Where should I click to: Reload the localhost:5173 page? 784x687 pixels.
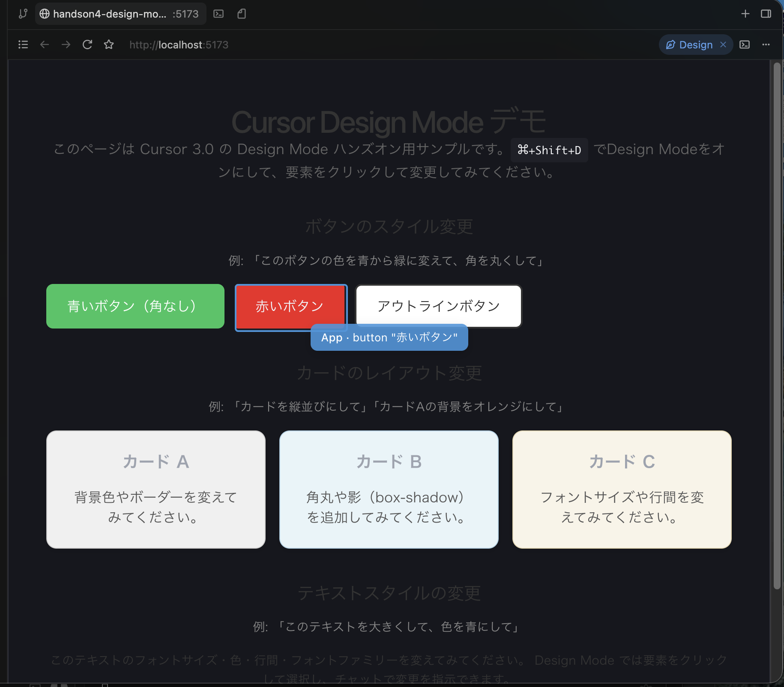(x=87, y=45)
